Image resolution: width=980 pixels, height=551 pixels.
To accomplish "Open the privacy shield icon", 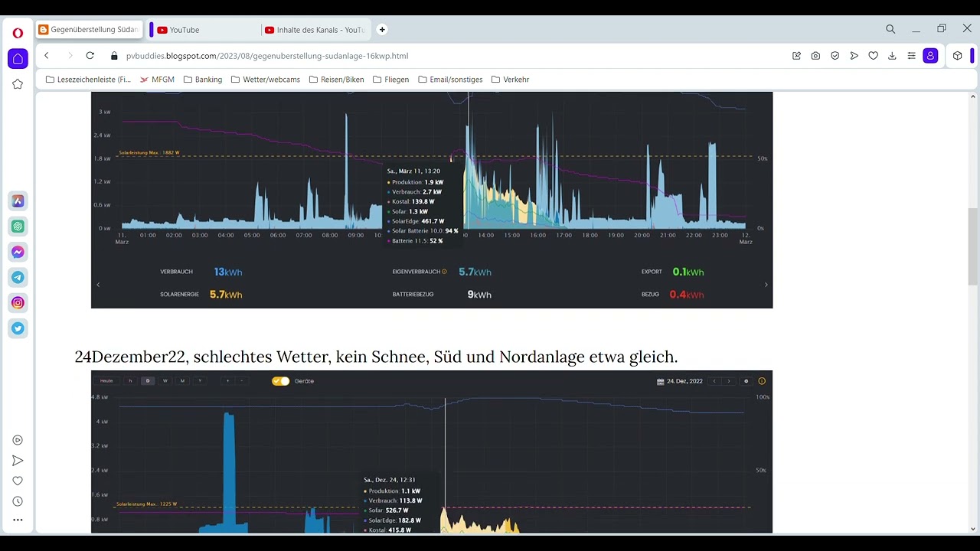I will (x=835, y=56).
